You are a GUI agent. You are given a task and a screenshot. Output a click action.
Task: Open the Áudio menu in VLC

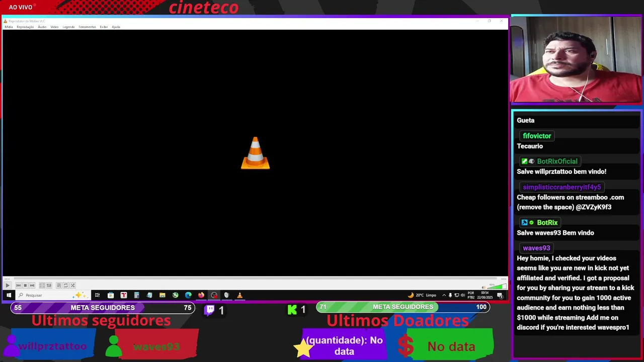click(x=42, y=27)
